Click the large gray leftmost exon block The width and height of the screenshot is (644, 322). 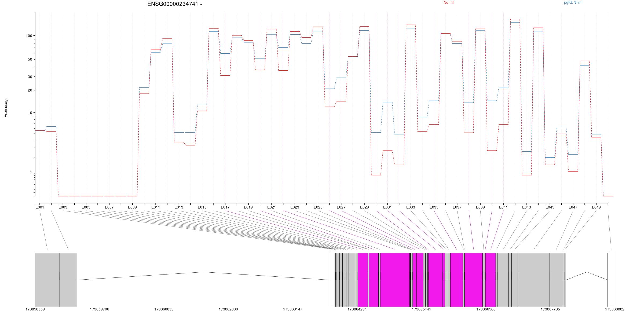click(47, 280)
